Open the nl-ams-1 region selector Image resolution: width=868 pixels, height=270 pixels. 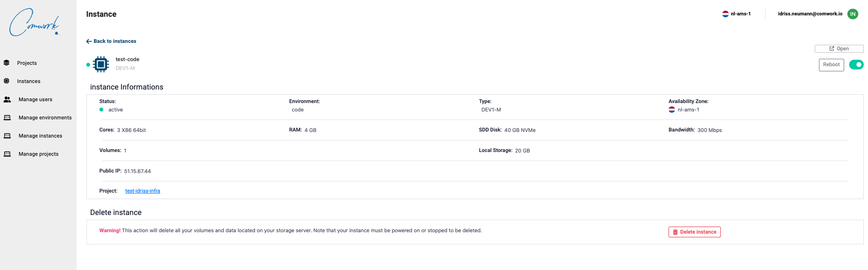[736, 14]
